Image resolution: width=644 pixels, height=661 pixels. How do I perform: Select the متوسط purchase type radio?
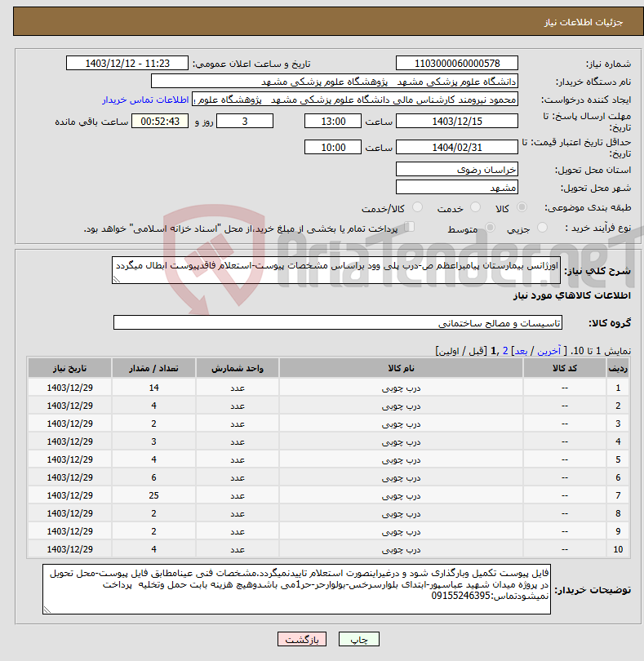[x=490, y=228]
